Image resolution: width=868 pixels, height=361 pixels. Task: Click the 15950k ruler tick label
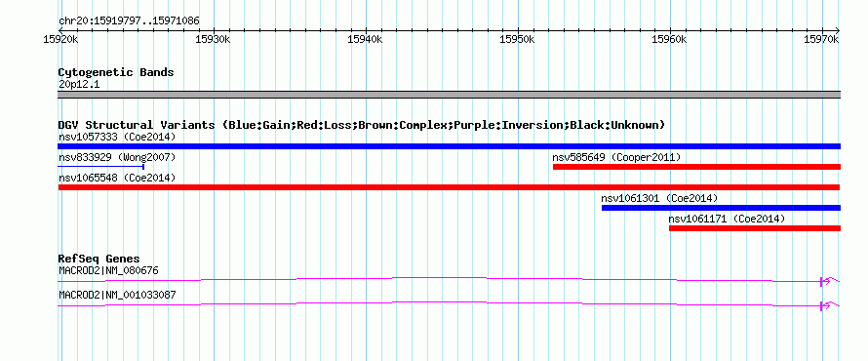(517, 40)
